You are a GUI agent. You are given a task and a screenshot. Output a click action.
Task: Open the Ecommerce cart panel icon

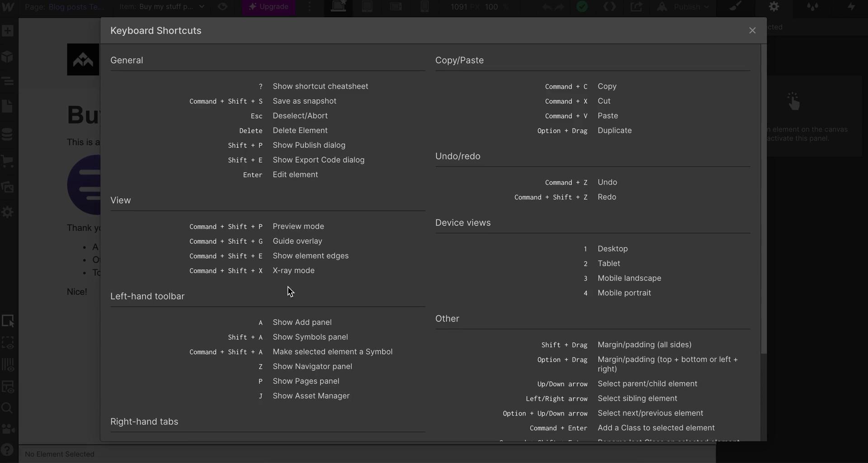[8, 161]
